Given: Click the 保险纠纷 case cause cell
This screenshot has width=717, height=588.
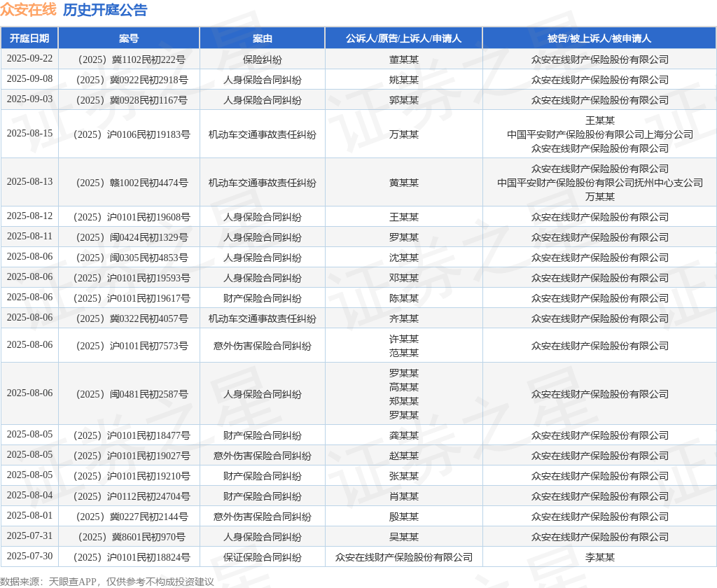Looking at the screenshot, I should coord(263,60).
